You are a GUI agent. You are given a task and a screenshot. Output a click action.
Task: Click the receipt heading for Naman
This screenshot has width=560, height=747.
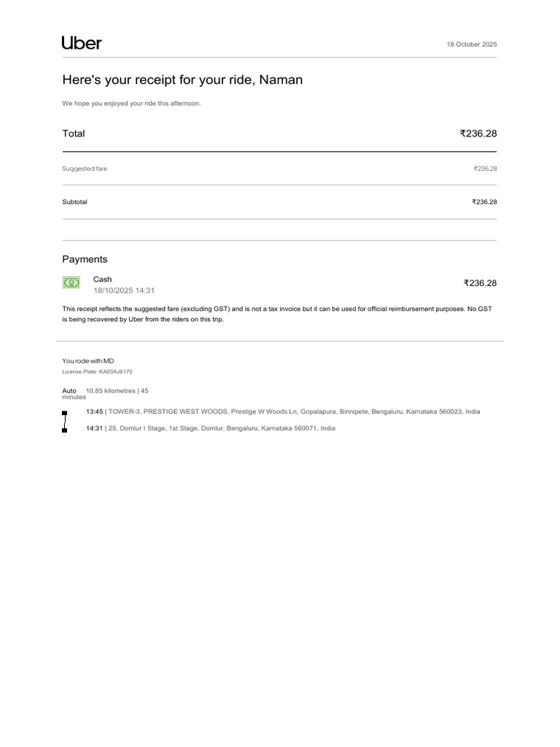tap(182, 80)
